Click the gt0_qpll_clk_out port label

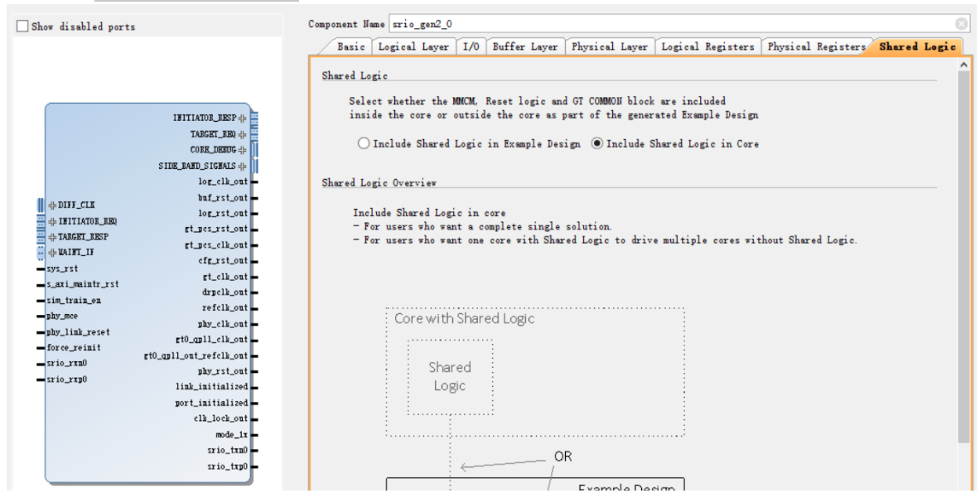pos(212,340)
